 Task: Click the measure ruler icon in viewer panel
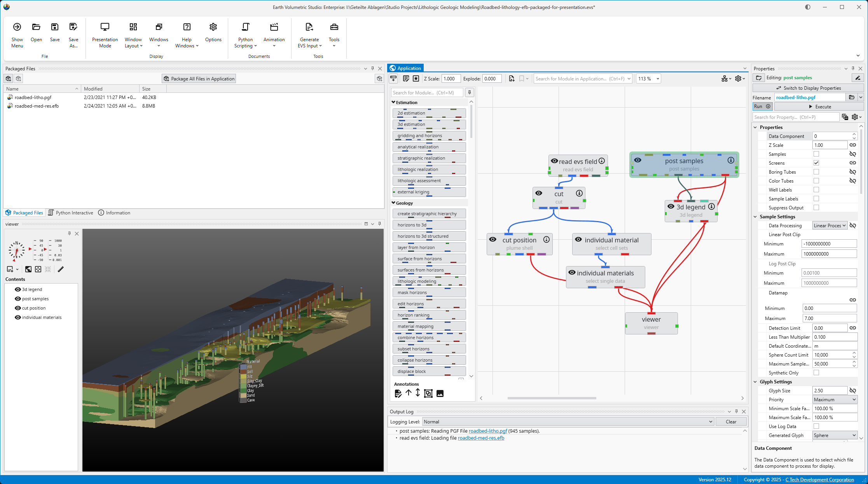(x=61, y=269)
